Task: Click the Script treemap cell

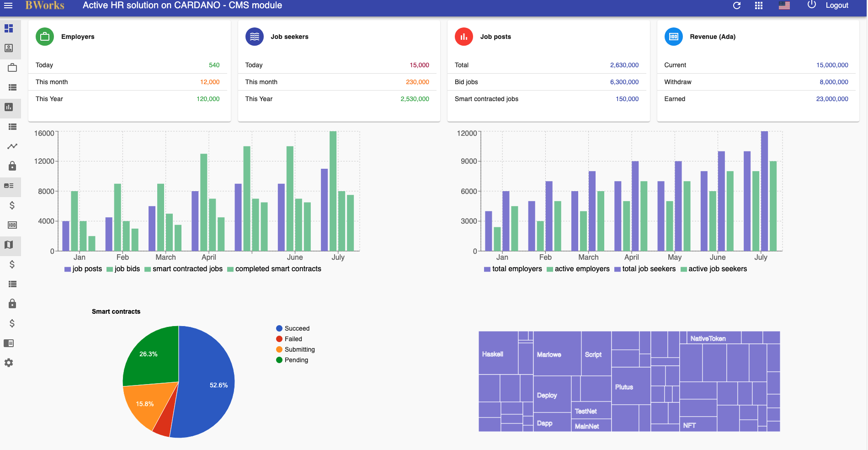Action: 596,354
